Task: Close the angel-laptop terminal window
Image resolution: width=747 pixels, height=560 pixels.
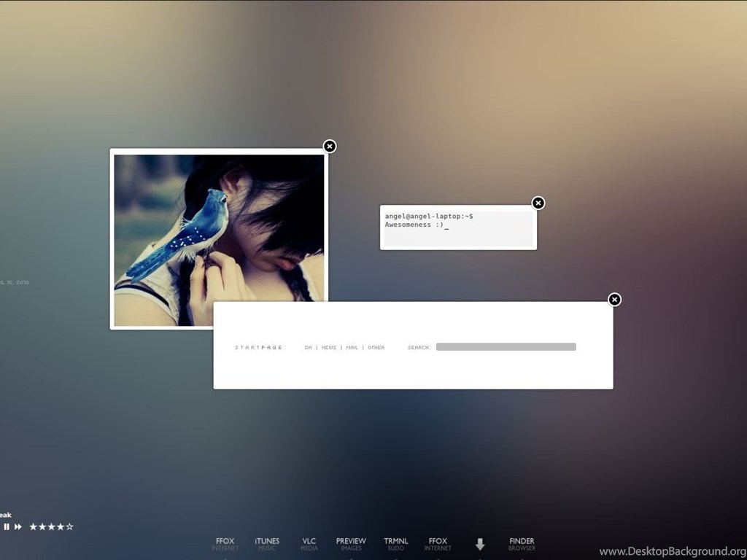Action: pos(538,203)
